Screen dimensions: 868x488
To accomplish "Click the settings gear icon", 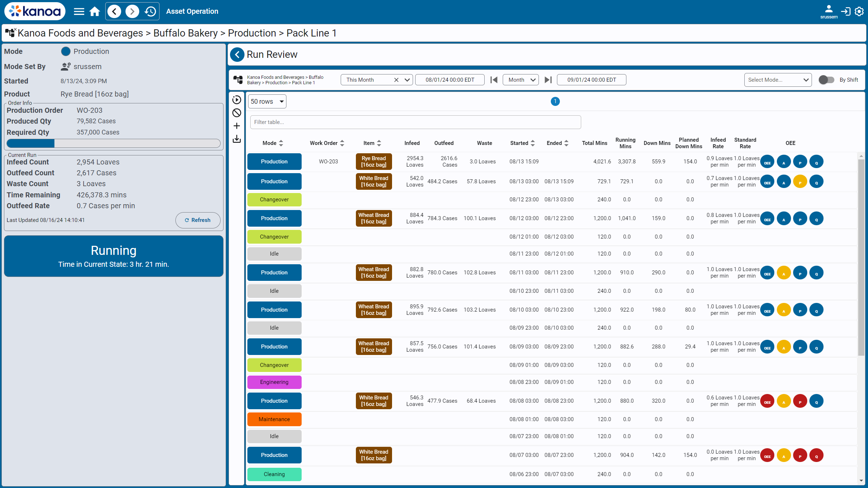I will click(859, 12).
